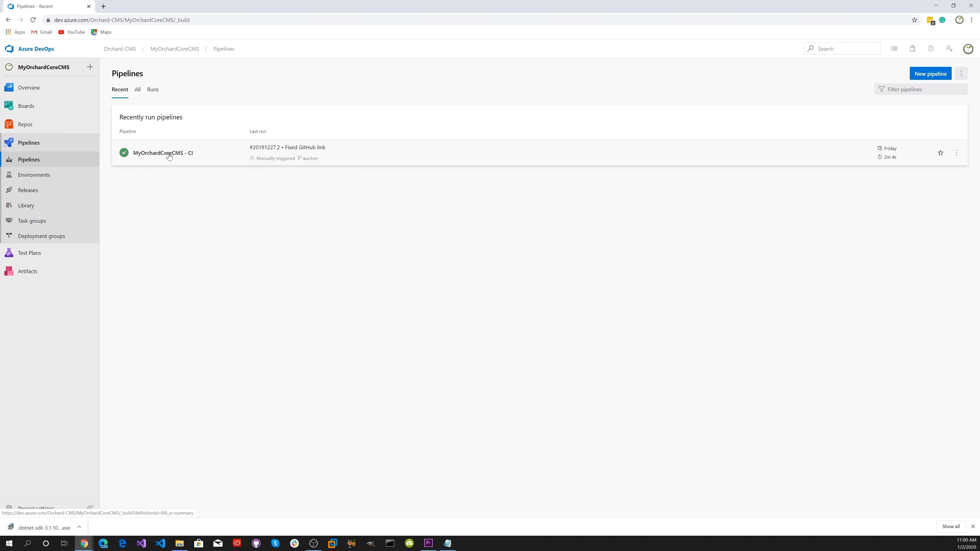
Task: Open Visual Studio from the taskbar
Action: tap(142, 543)
